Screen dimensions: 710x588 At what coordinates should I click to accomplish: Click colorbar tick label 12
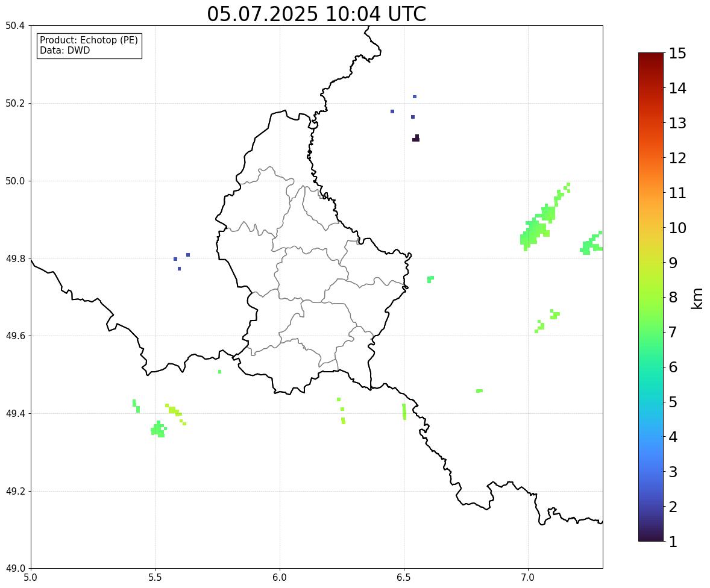[x=677, y=158]
